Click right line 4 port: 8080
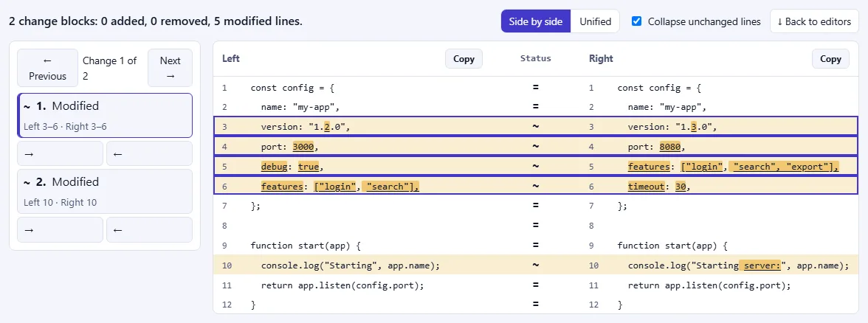This screenshot has height=323, width=868. coord(657,147)
